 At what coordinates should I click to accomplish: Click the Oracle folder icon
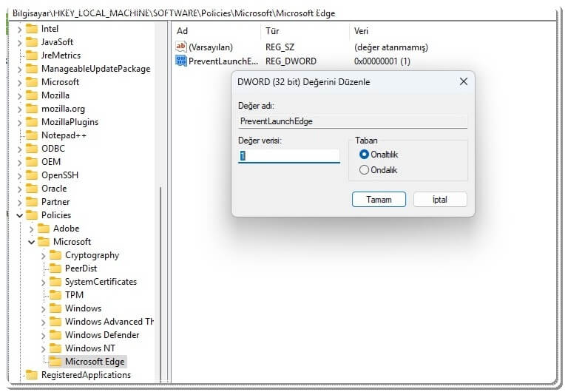[x=32, y=189]
